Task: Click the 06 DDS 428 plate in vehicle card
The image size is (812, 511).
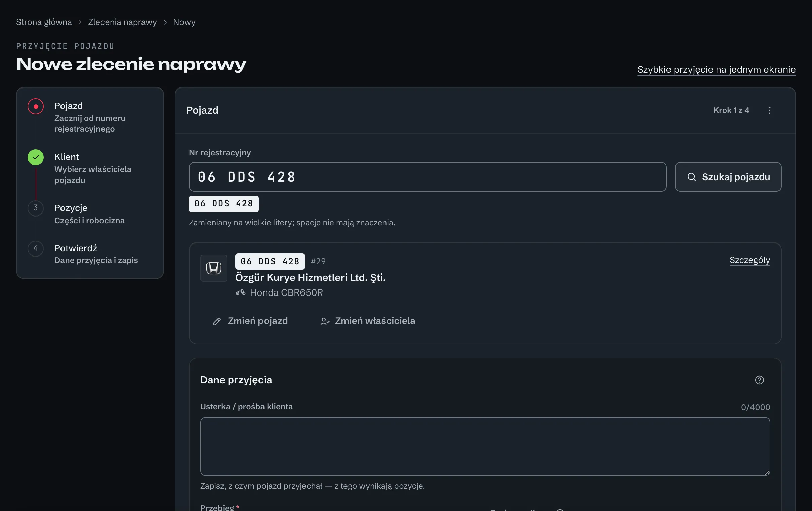Action: tap(270, 262)
